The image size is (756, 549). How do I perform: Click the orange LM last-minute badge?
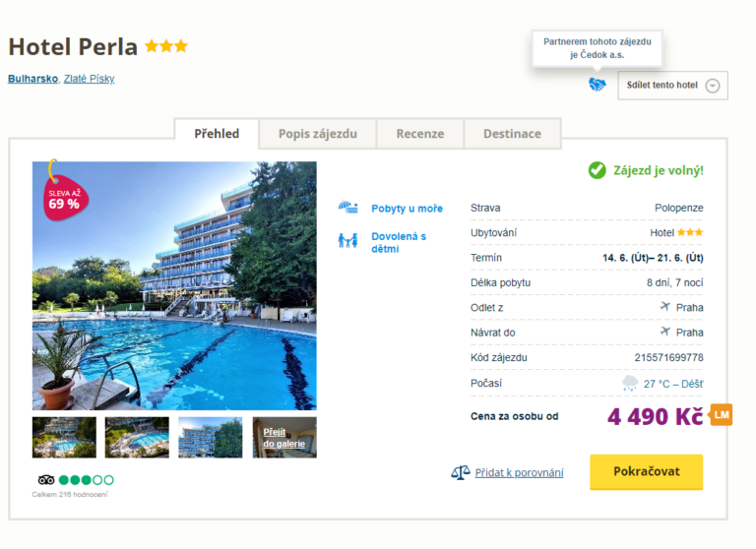click(722, 415)
